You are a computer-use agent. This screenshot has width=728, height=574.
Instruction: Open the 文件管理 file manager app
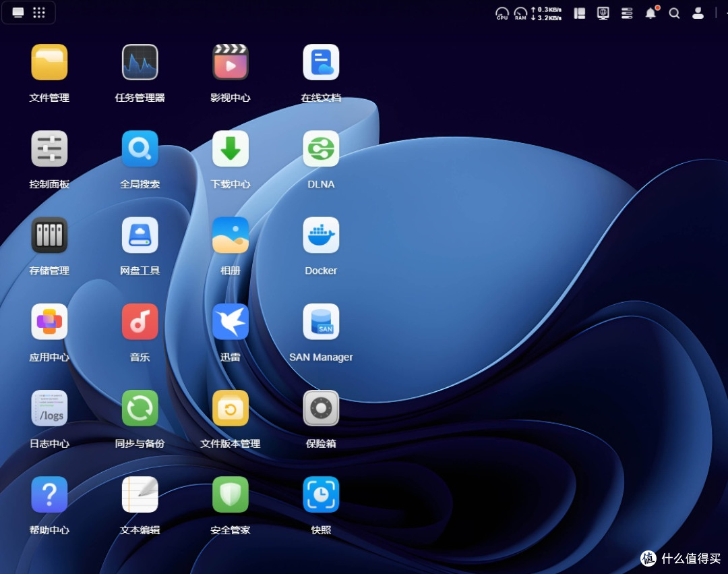click(x=49, y=62)
